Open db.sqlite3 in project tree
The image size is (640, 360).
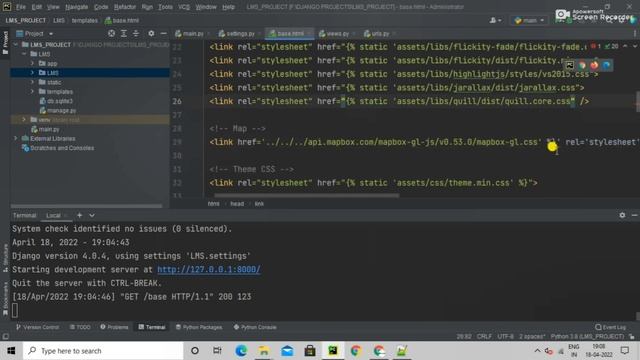[x=56, y=101]
